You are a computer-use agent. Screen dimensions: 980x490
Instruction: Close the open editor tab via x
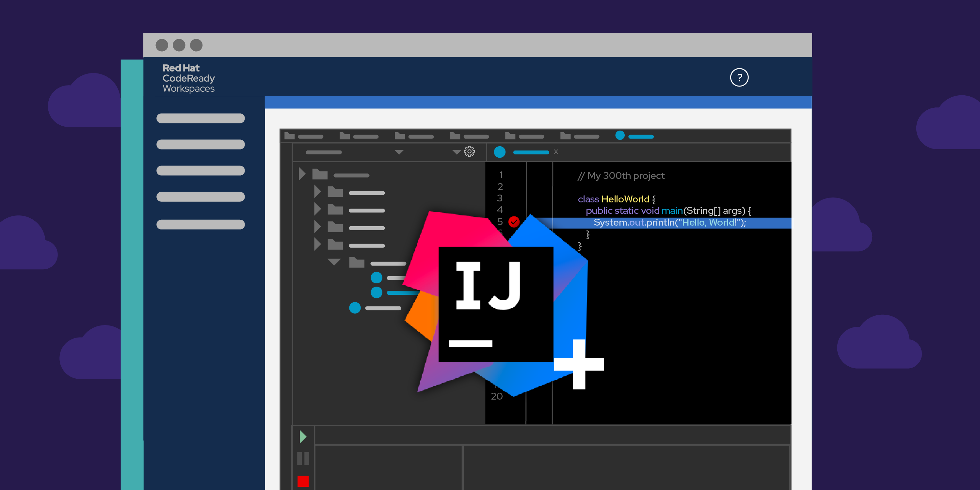556,152
